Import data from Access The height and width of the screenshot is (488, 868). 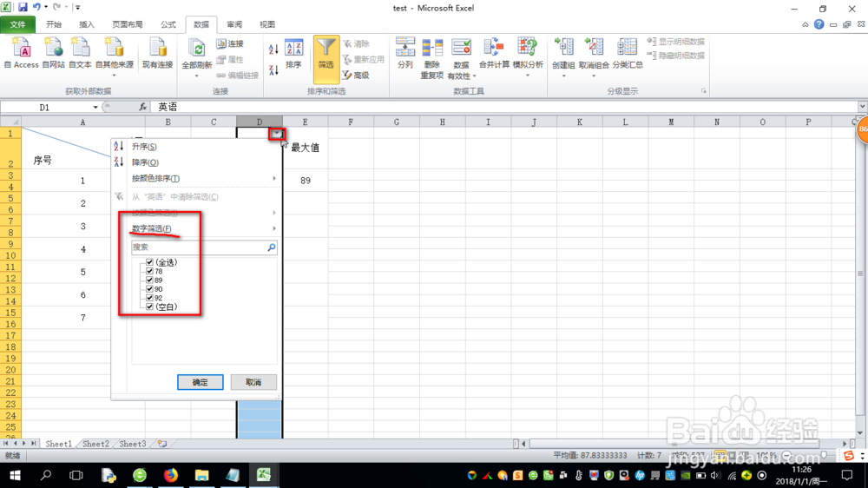point(22,53)
